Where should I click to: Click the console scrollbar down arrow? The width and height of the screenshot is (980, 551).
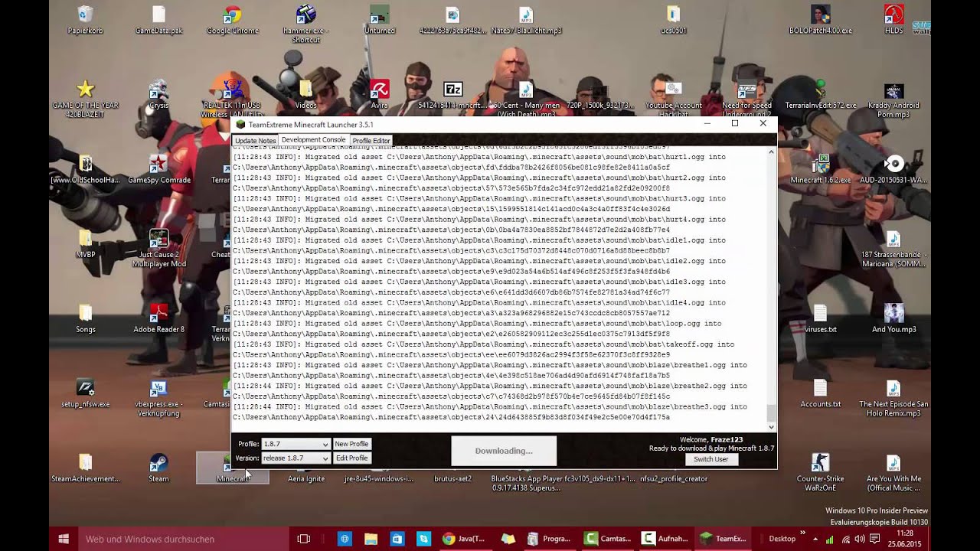pyautogui.click(x=771, y=427)
